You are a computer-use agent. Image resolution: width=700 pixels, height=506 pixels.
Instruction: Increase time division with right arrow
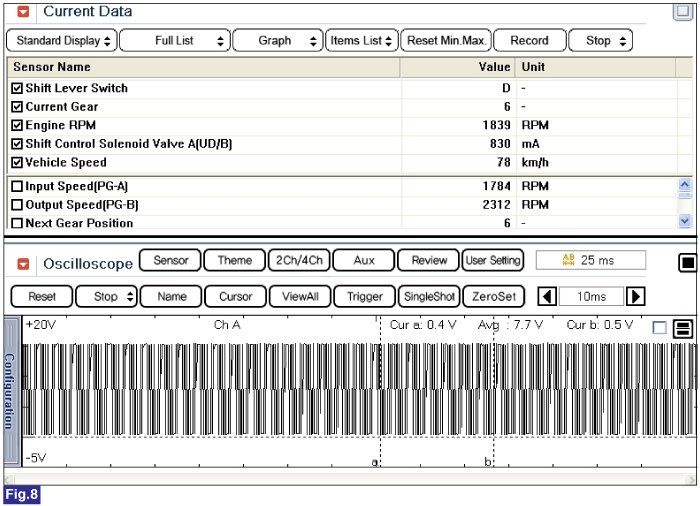(634, 296)
